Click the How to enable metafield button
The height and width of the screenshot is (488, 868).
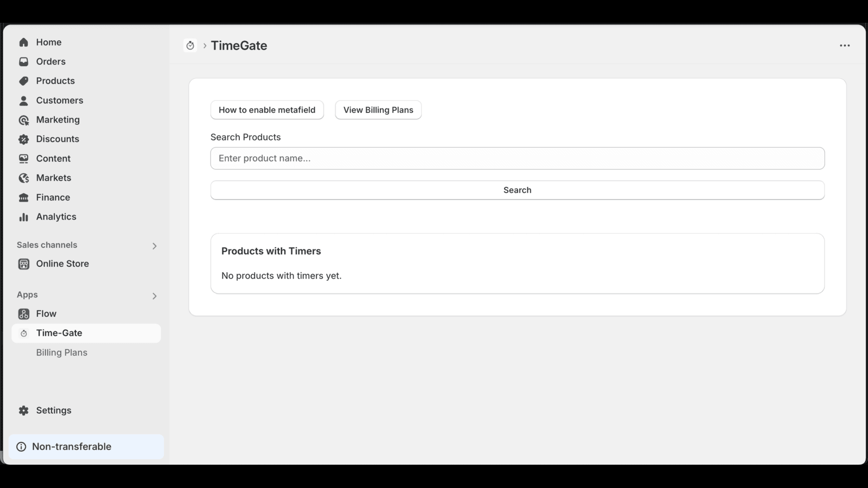267,110
